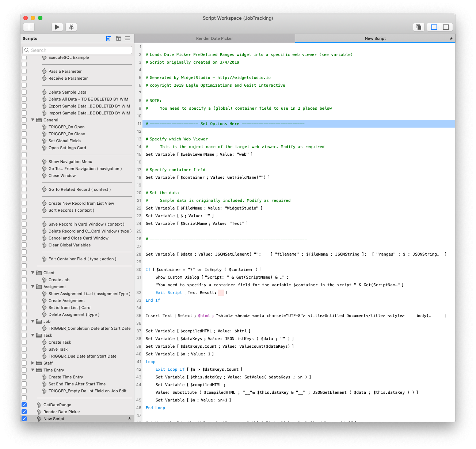The height and width of the screenshot is (449, 476).
Task: Uncheck the Render Date Picker checkbox
Action: point(24,412)
